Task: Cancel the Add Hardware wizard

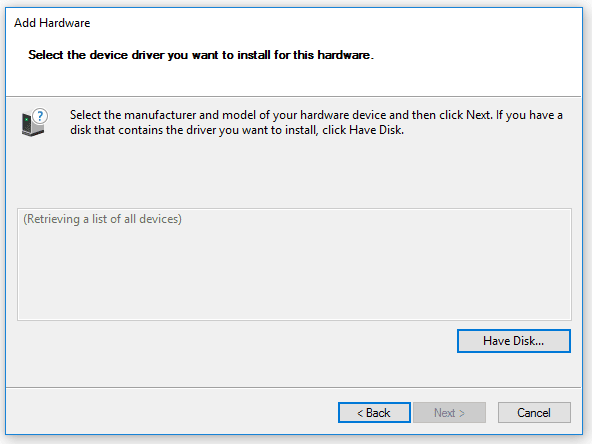Action: (534, 412)
